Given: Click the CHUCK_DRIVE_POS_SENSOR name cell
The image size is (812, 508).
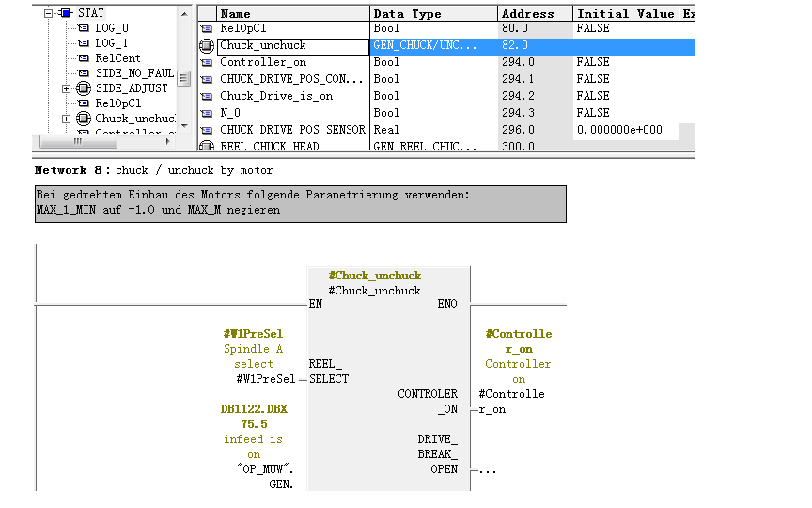Looking at the screenshot, I should (x=293, y=130).
